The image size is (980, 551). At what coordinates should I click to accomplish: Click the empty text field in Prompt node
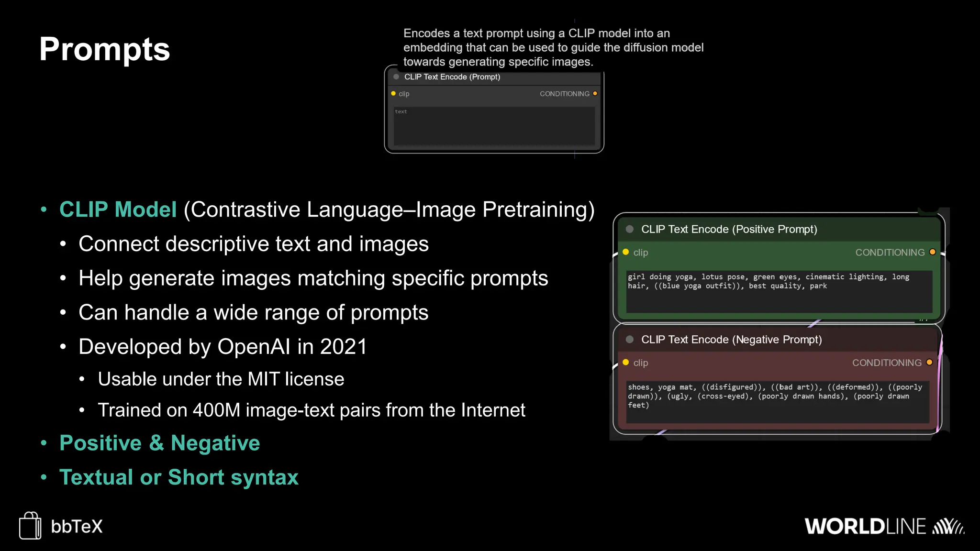pos(494,126)
